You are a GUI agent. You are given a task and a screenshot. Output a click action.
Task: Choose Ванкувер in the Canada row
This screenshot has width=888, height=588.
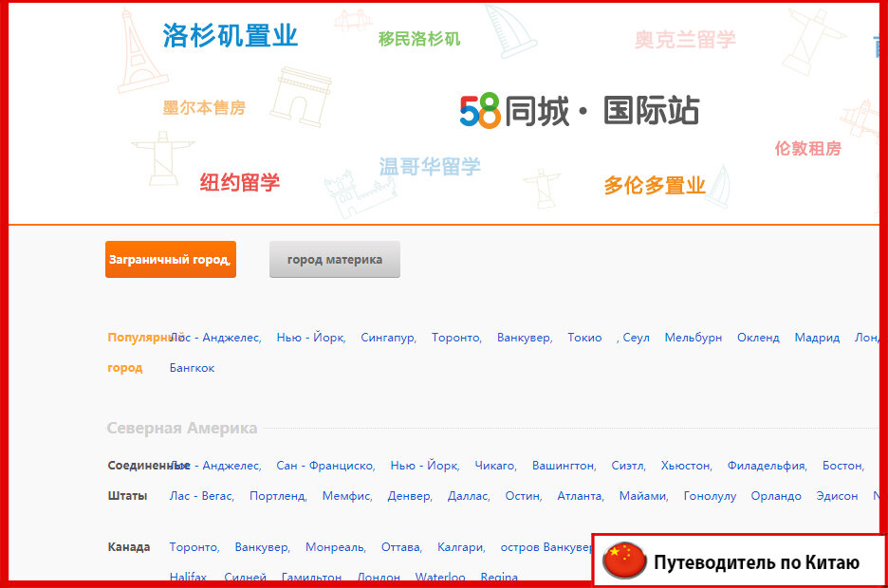coord(262,547)
